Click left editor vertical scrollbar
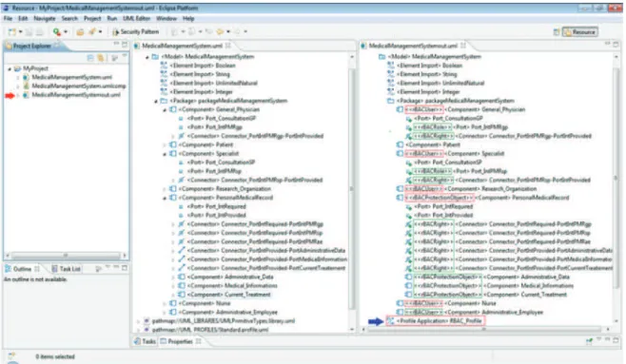 (x=351, y=187)
